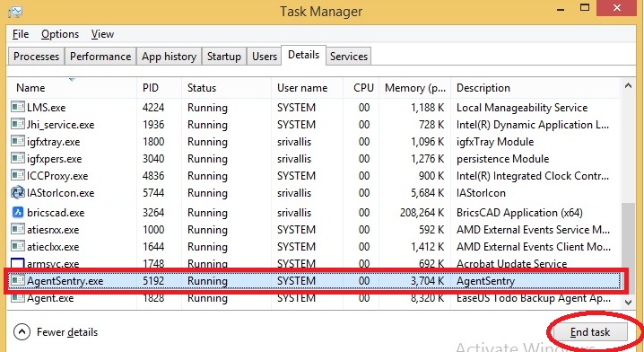Switch to the Startup tab
The height and width of the screenshot is (352, 644).
click(x=224, y=57)
